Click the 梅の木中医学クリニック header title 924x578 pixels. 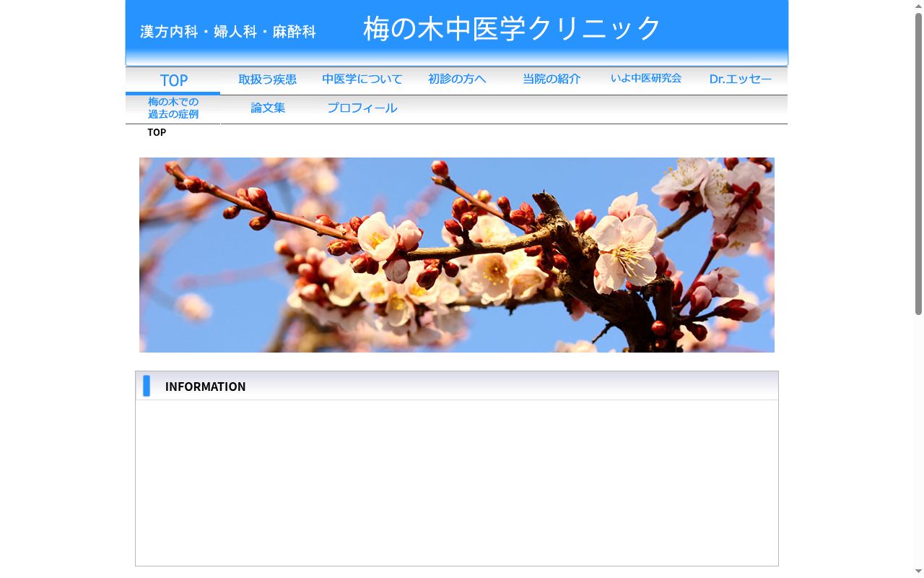coord(512,29)
